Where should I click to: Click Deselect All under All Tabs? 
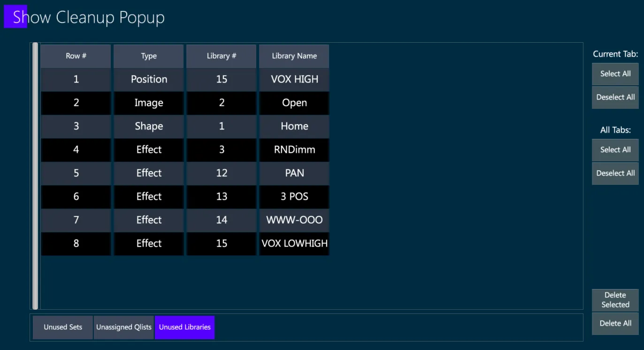(x=615, y=173)
